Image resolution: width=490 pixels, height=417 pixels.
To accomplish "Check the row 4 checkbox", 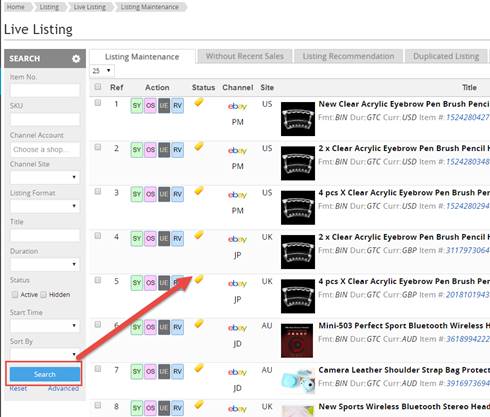I will click(98, 236).
